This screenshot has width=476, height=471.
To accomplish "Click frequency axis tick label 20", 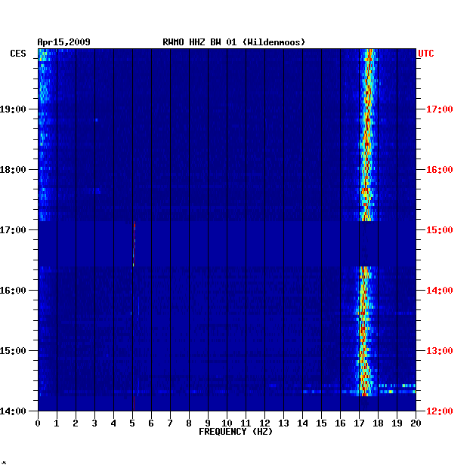I will point(416,423).
